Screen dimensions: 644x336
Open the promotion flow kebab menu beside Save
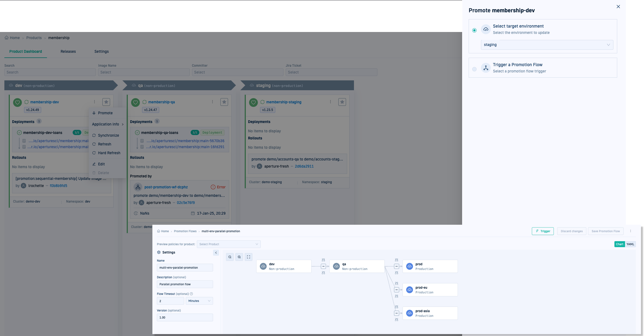click(630, 231)
